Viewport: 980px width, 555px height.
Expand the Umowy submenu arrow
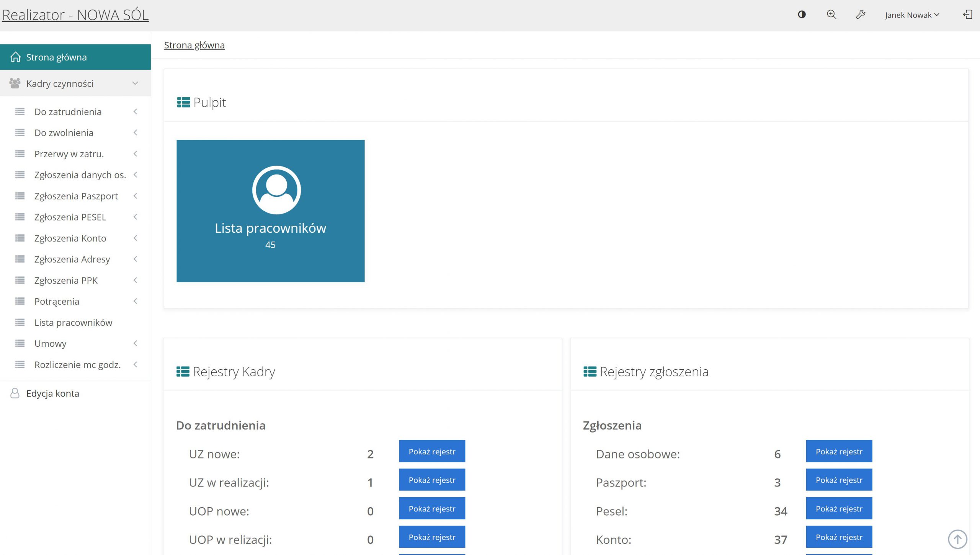click(x=135, y=343)
